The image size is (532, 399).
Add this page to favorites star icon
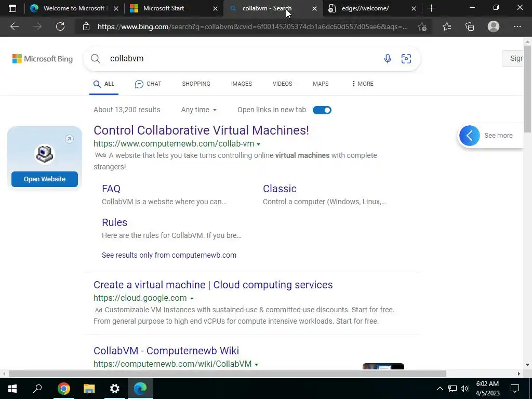(x=422, y=26)
